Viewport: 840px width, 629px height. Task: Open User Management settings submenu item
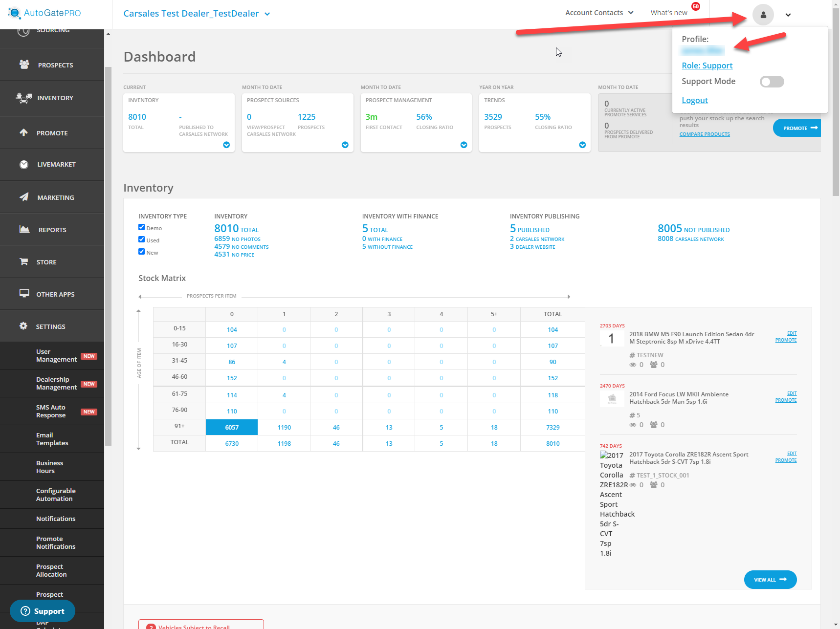(x=56, y=355)
